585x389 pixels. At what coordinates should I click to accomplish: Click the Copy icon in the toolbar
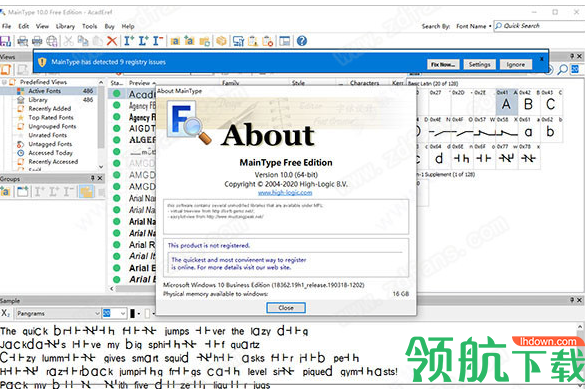pyautogui.click(x=82, y=41)
